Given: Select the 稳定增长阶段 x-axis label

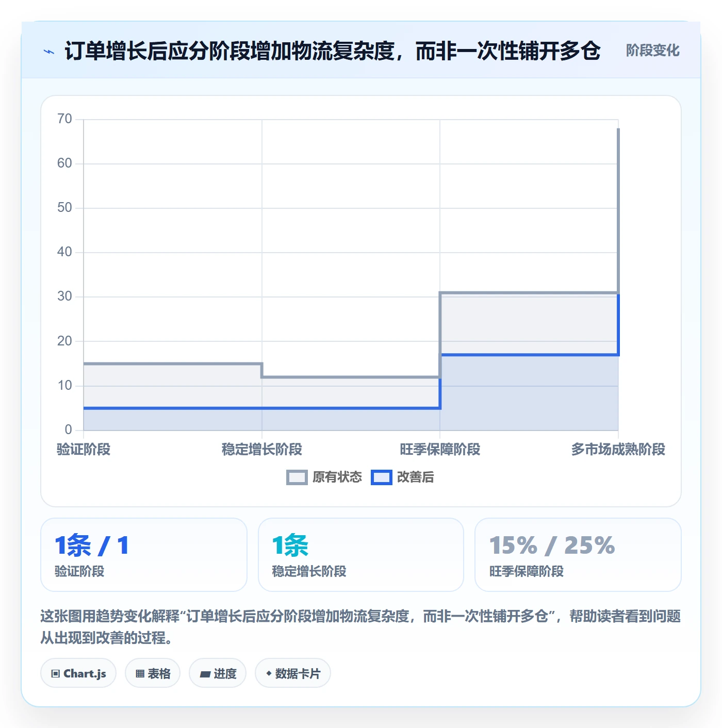Looking at the screenshot, I should tap(262, 450).
